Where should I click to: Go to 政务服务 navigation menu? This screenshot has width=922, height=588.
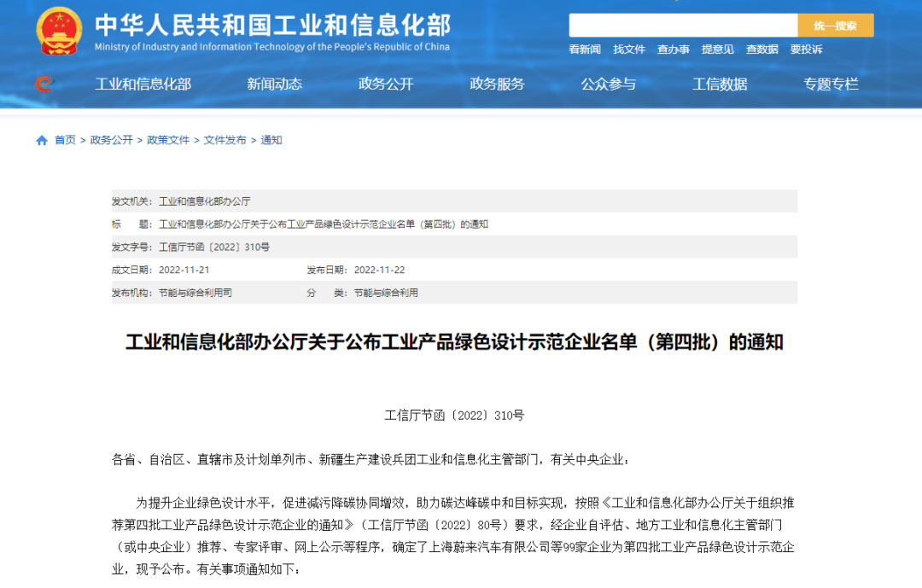pyautogui.click(x=497, y=84)
